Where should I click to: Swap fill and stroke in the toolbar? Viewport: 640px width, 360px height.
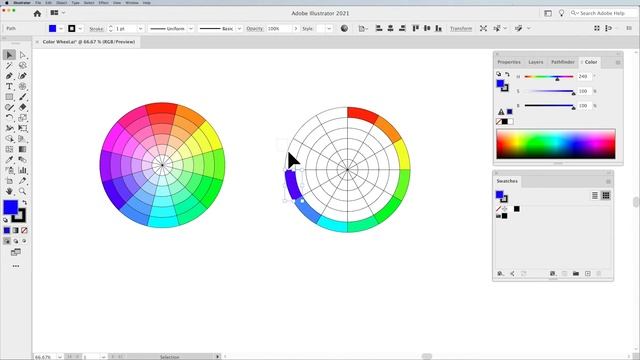click(24, 202)
